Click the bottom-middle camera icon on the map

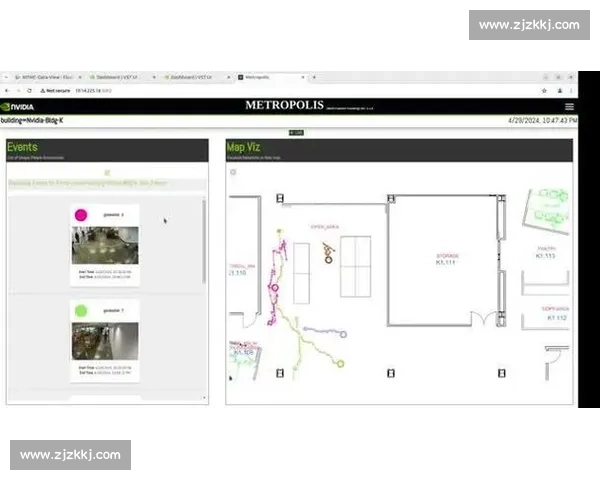click(391, 373)
